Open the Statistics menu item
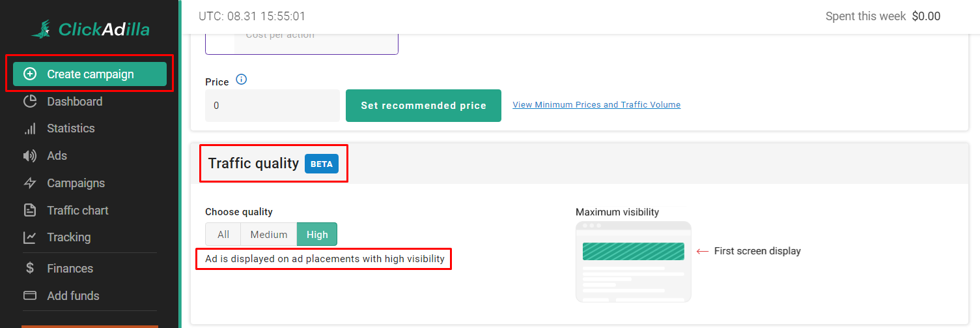 [x=71, y=128]
